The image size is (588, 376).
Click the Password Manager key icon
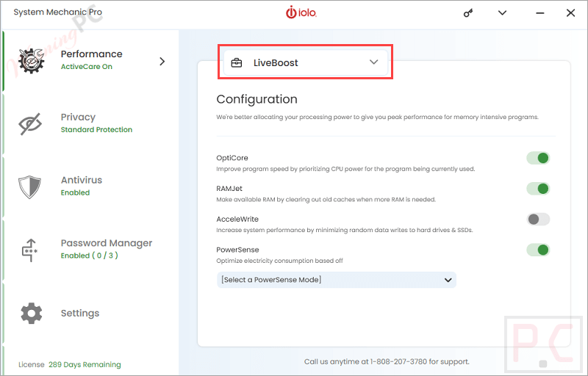(29, 250)
